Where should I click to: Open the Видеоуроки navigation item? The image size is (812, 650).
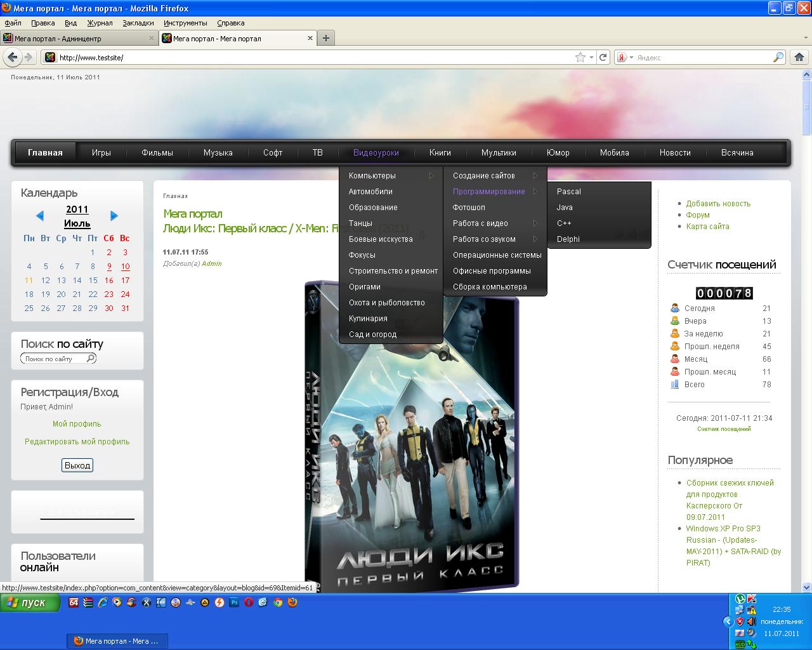pos(376,152)
